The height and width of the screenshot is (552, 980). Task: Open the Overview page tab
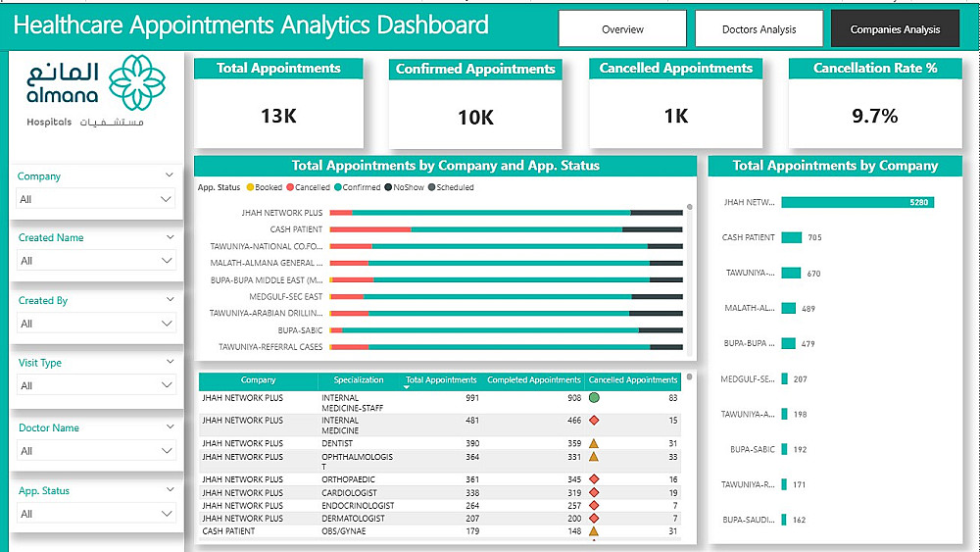click(622, 28)
